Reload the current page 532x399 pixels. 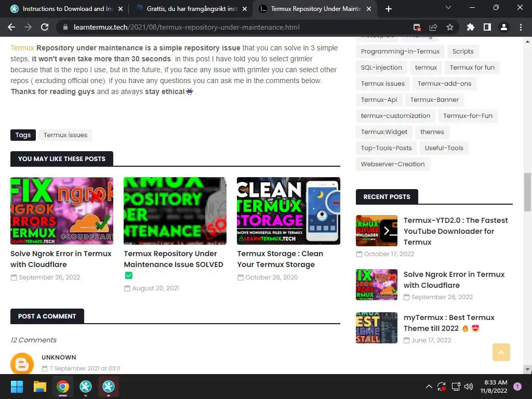point(45,27)
